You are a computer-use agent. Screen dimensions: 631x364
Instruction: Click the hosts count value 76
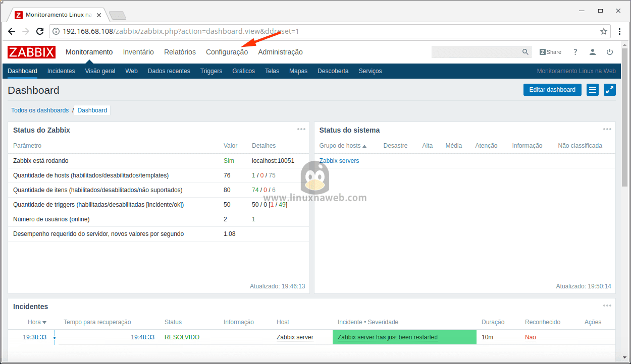[227, 175]
